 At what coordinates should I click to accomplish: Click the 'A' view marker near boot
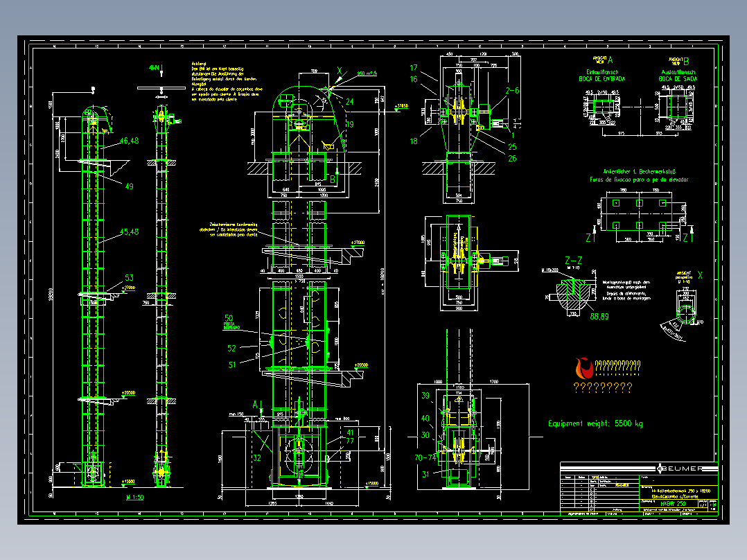coord(255,405)
